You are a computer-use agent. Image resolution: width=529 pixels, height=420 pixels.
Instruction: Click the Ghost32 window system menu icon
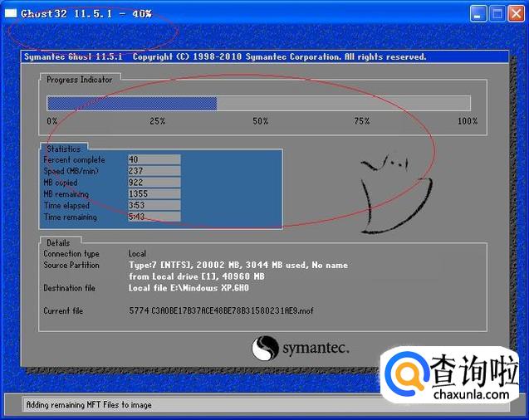(11, 13)
